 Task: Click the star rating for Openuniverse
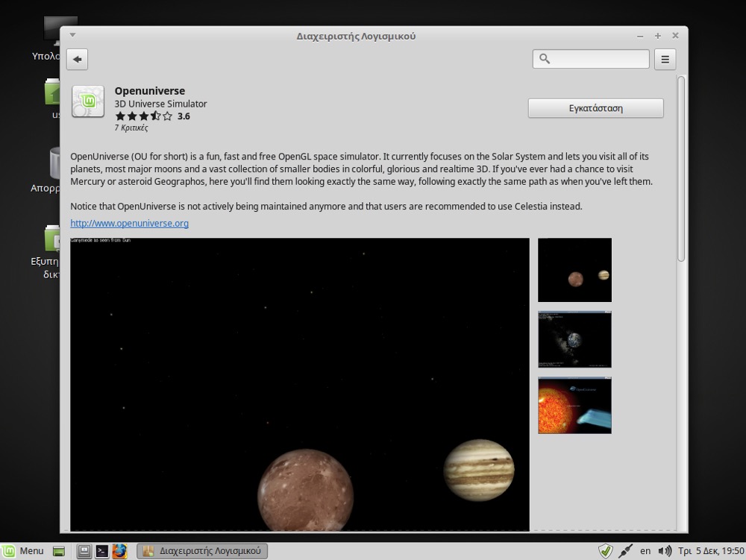click(144, 116)
